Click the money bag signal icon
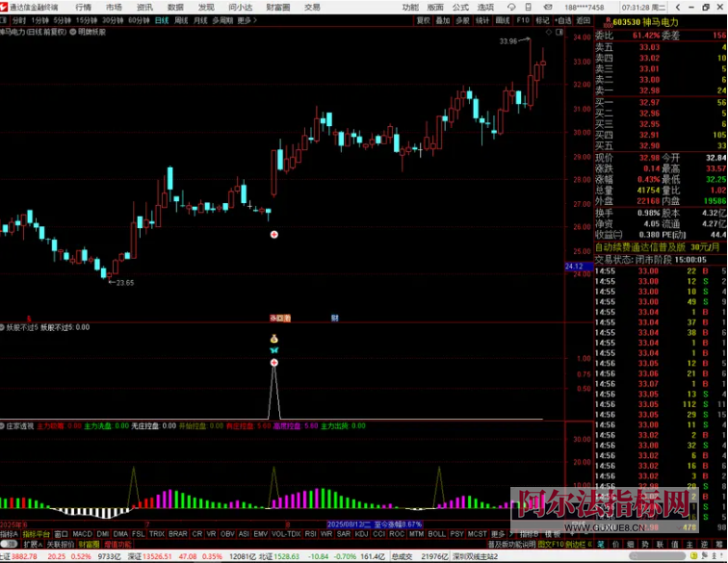 tap(273, 339)
